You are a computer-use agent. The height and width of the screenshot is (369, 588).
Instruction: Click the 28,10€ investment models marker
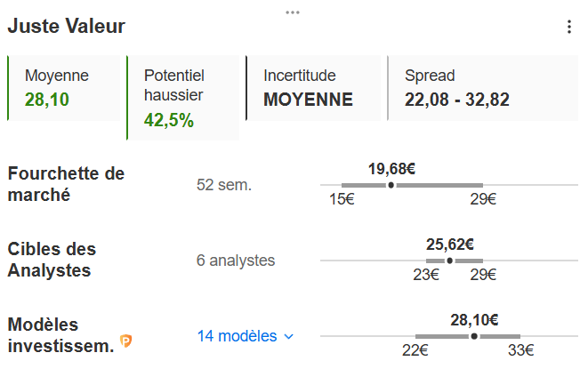pos(474,336)
